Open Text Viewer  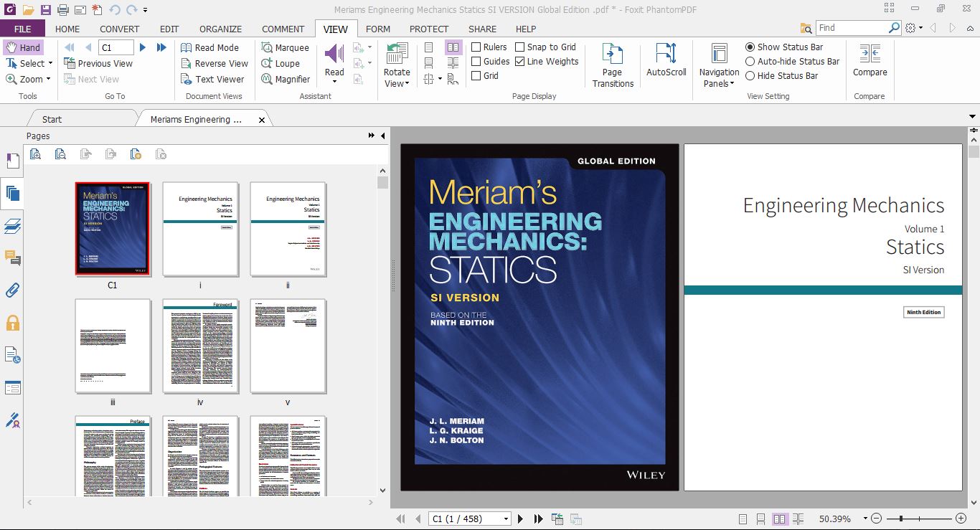[x=212, y=79]
